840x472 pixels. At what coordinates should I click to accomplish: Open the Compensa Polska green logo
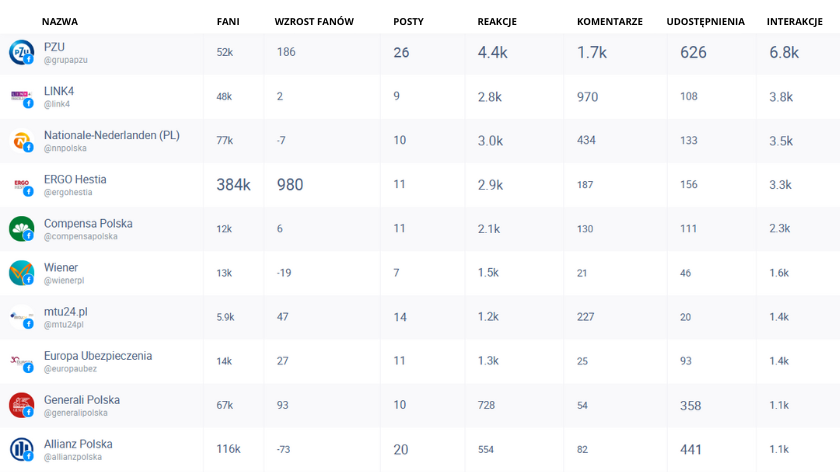tap(21, 229)
